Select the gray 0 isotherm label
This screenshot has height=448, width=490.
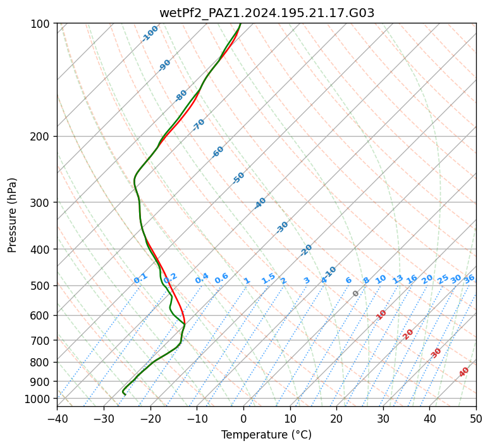coord(355,294)
